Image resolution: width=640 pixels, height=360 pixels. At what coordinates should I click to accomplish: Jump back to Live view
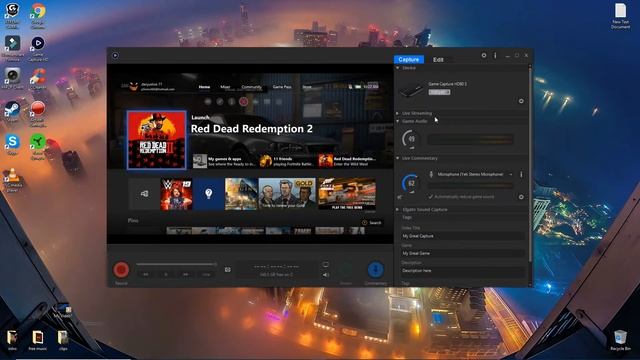tap(206, 274)
